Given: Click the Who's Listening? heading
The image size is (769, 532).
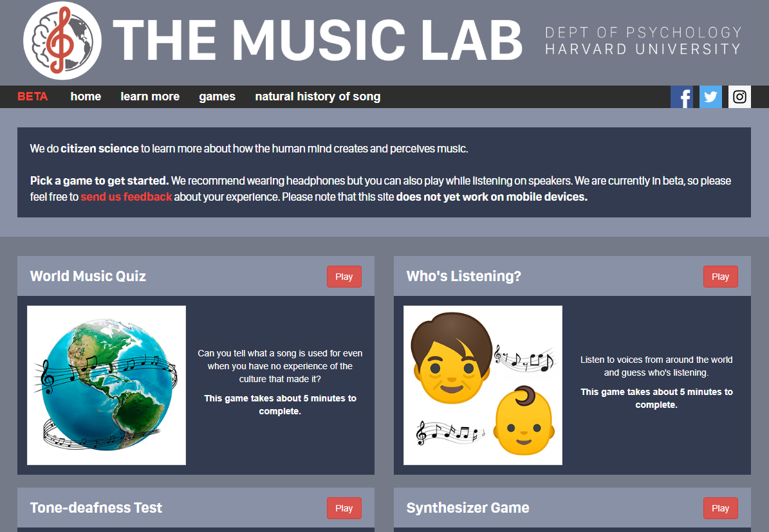Looking at the screenshot, I should [463, 276].
